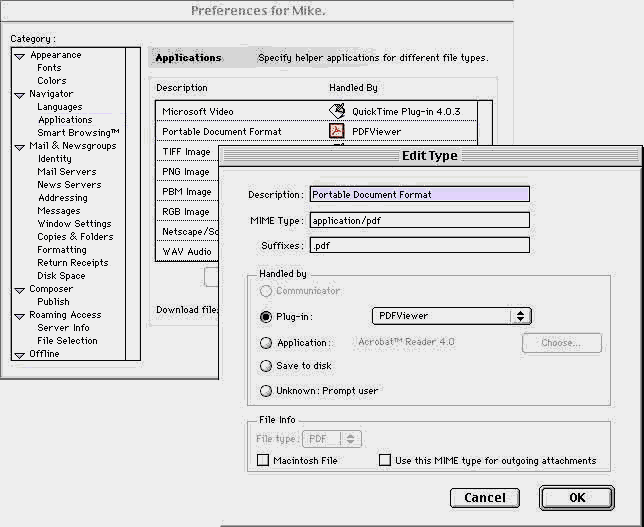
Task: Enable the Macintosh File checkbox
Action: tap(263, 461)
